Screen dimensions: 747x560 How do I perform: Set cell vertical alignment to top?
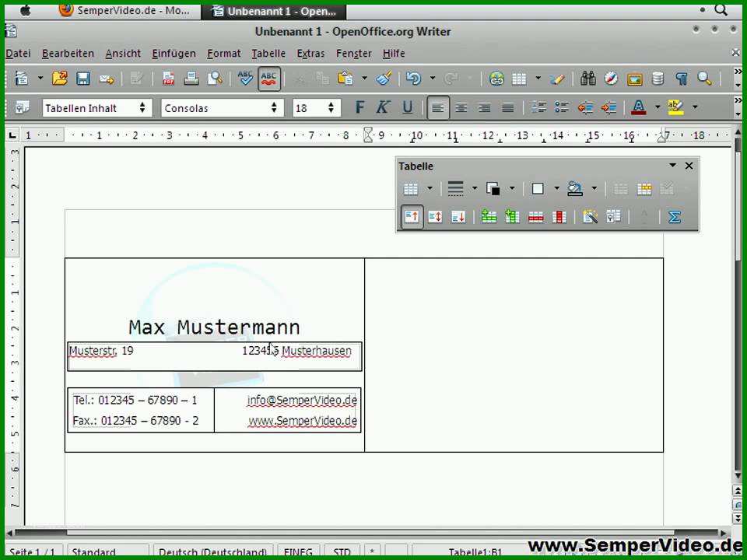[x=412, y=217]
